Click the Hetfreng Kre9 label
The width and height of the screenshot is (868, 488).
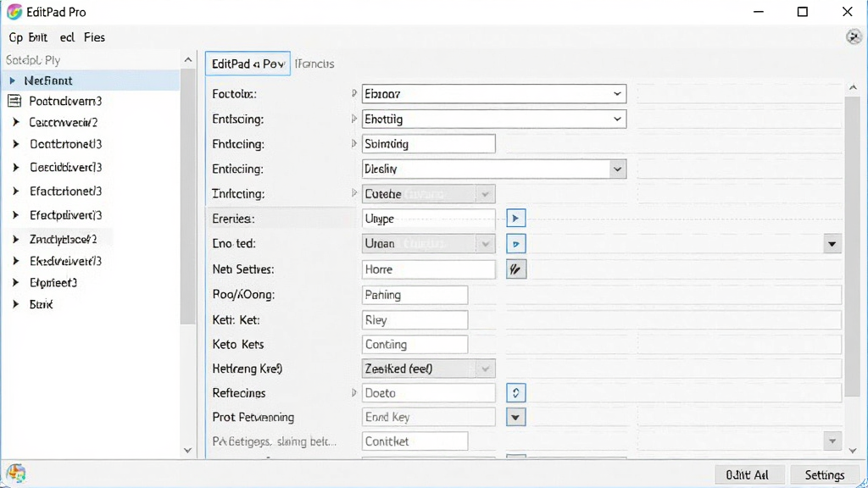pyautogui.click(x=247, y=369)
